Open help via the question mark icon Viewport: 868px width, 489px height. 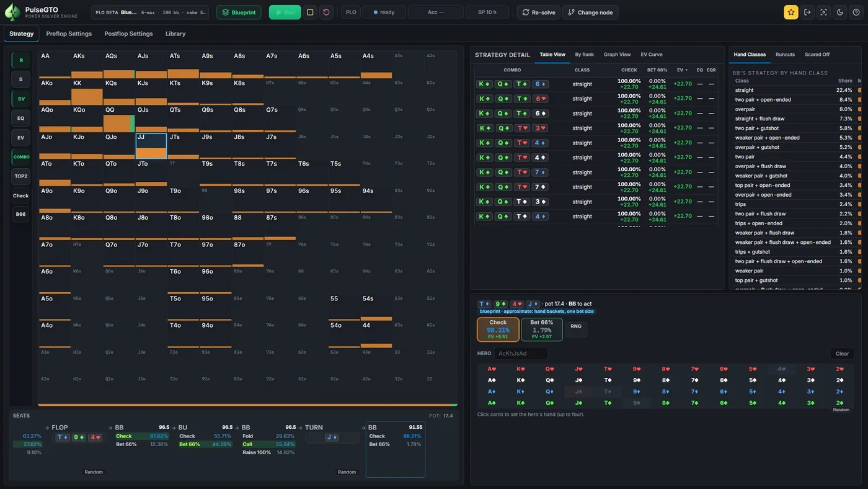point(856,12)
